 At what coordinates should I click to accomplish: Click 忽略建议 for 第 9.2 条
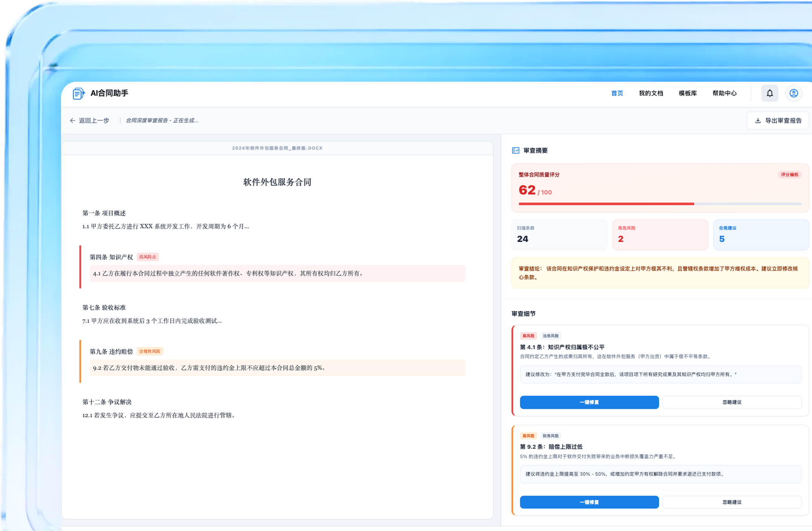(x=732, y=502)
